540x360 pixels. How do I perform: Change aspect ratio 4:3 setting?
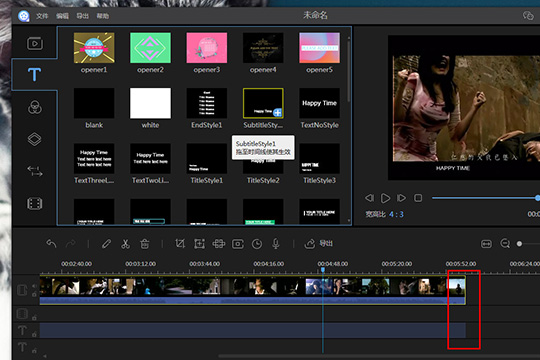396,214
